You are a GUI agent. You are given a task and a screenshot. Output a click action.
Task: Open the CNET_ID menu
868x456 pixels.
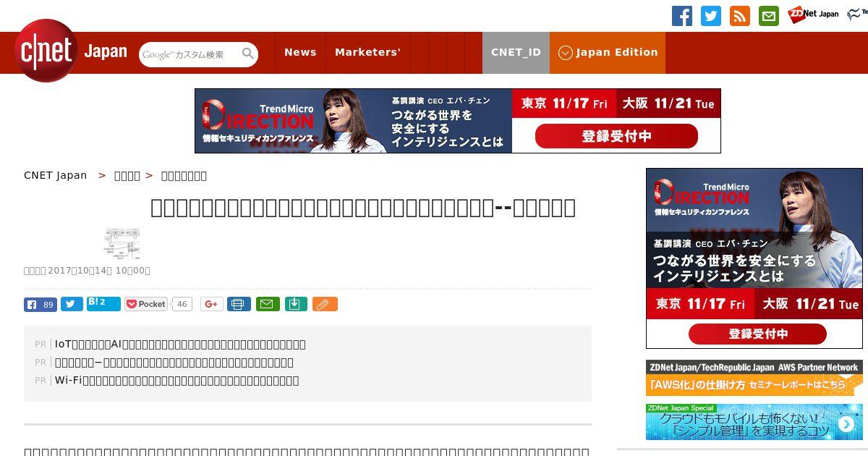point(516,52)
